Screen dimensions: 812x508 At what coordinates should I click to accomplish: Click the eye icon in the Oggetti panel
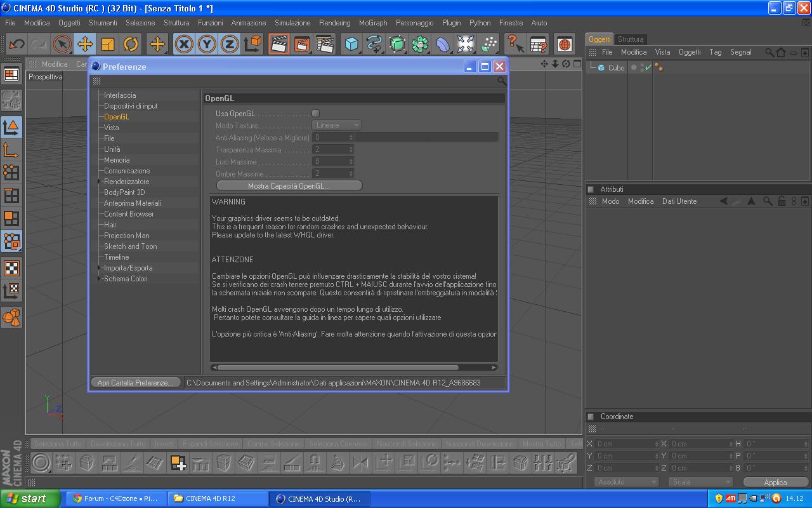click(793, 52)
